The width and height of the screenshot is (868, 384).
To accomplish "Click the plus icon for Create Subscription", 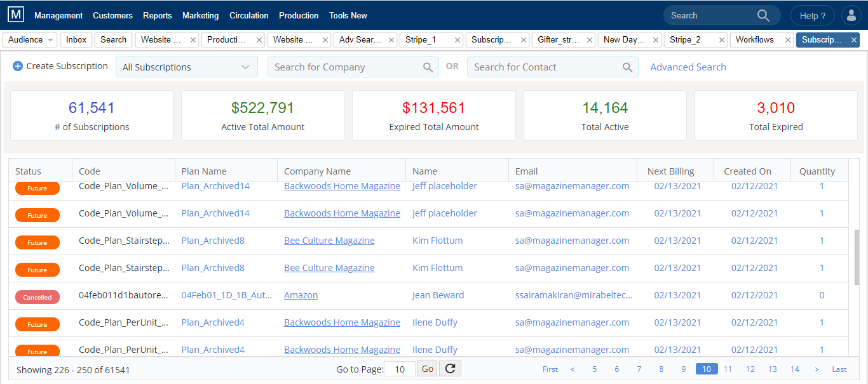I will 18,66.
